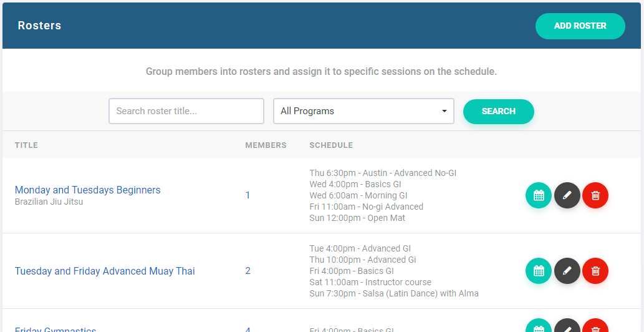Click member count for Advanced Muay Thai roster
644x332 pixels.
click(x=248, y=271)
